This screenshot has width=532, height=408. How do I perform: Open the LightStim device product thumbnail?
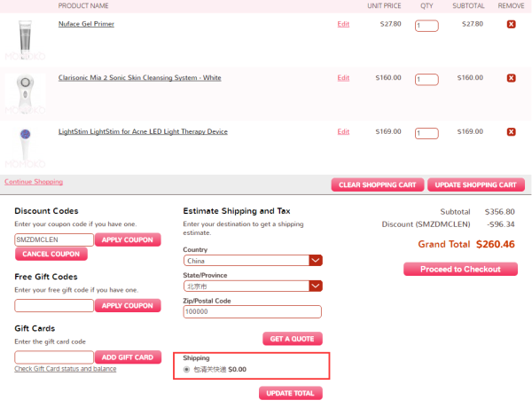25,147
